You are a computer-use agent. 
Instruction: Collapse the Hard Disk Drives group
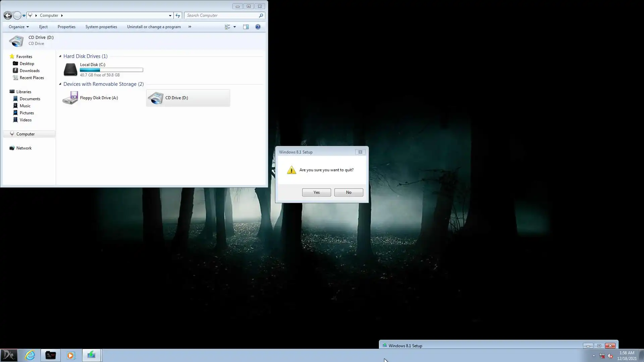point(60,56)
